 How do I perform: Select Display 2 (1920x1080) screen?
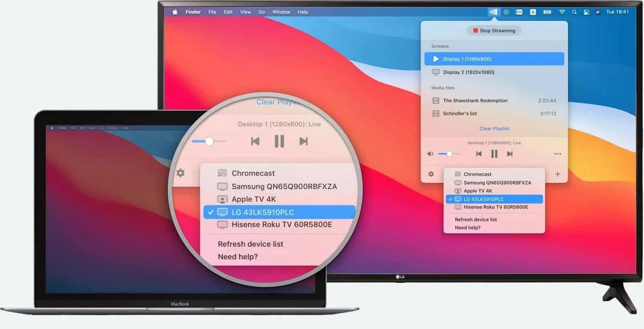click(494, 72)
